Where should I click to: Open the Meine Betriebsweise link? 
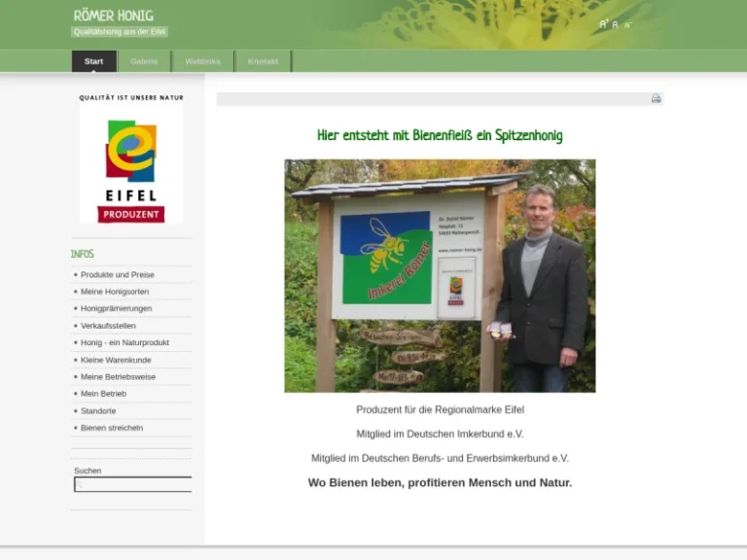[x=118, y=377]
